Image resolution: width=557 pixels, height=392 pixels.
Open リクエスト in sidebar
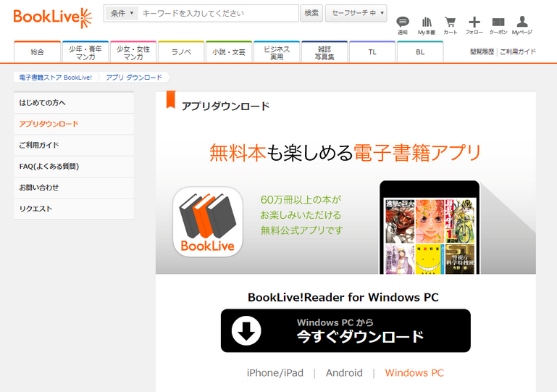click(74, 209)
